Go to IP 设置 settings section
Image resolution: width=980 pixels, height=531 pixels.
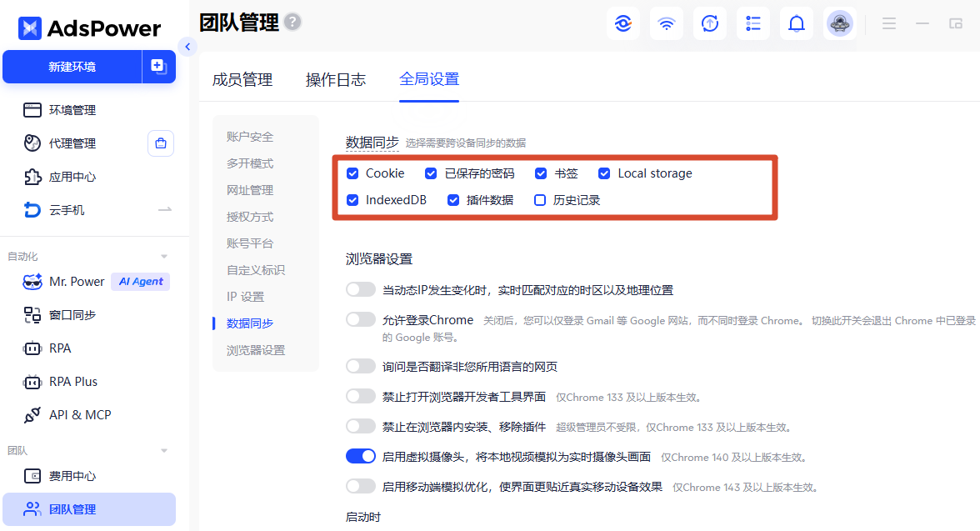click(x=246, y=297)
